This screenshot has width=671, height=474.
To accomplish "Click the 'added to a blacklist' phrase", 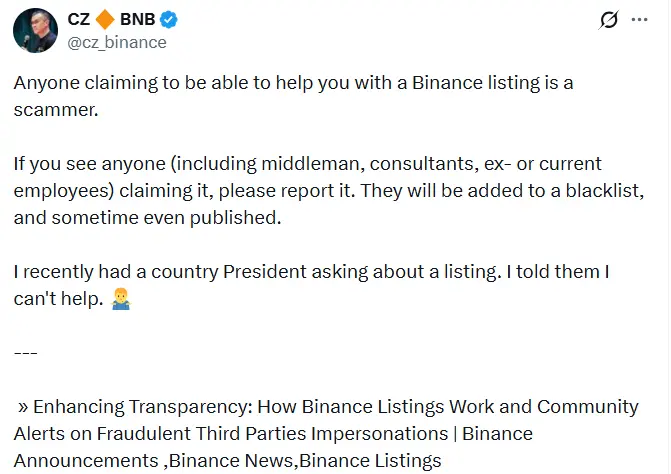I will pyautogui.click(x=546, y=191).
